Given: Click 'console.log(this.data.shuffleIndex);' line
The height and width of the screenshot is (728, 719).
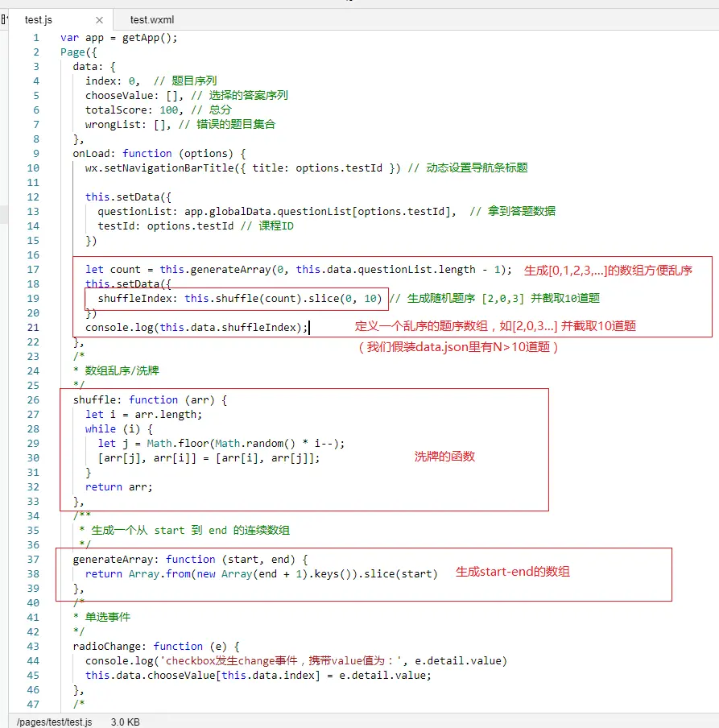Looking at the screenshot, I should (196, 327).
